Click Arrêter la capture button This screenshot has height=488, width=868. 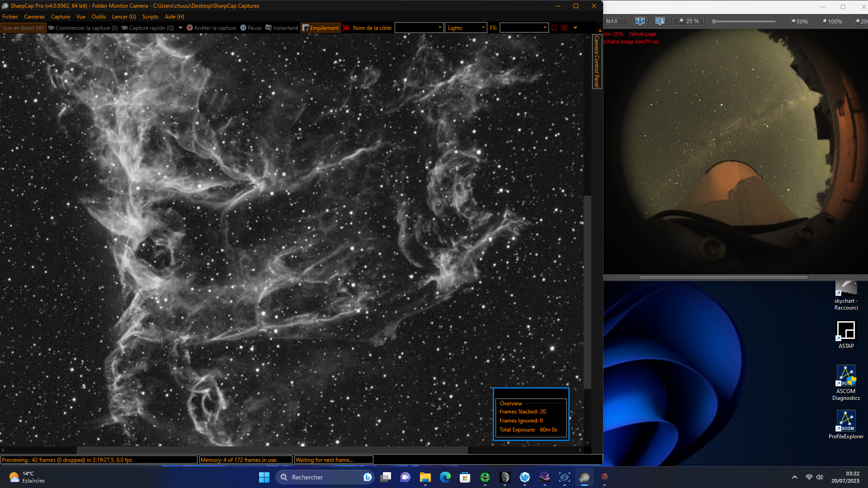click(211, 28)
